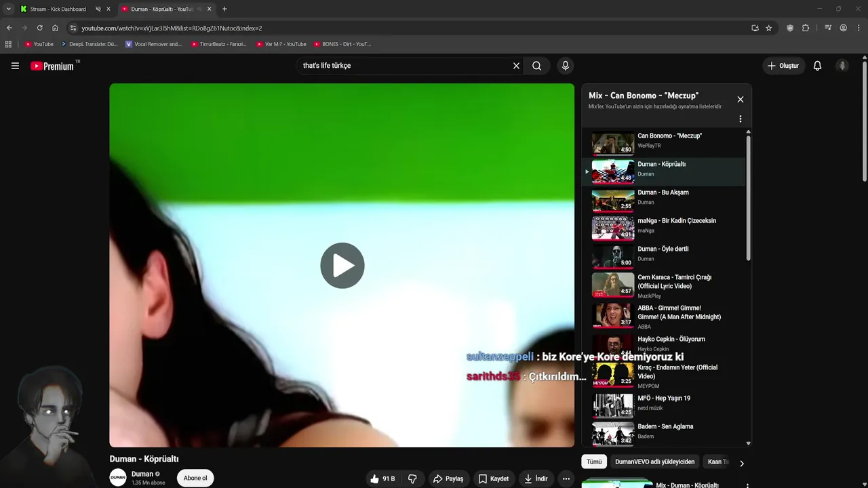Click the Kaydet save button
868x488 pixels.
[494, 479]
